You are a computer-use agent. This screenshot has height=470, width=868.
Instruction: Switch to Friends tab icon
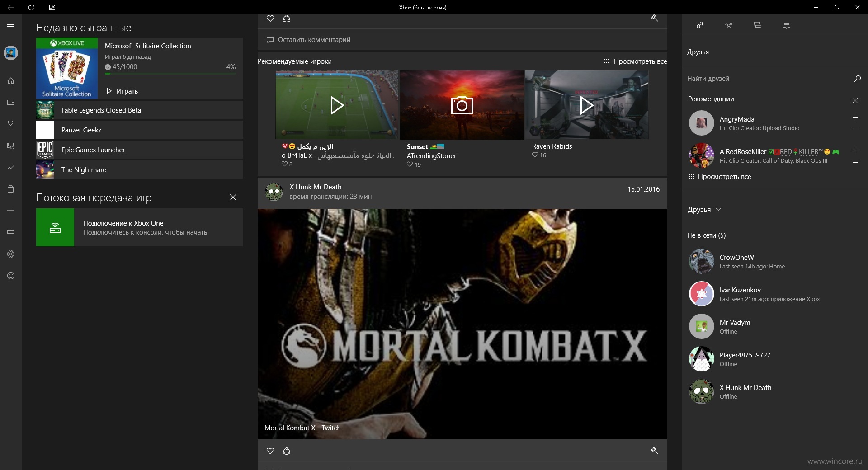tap(700, 25)
